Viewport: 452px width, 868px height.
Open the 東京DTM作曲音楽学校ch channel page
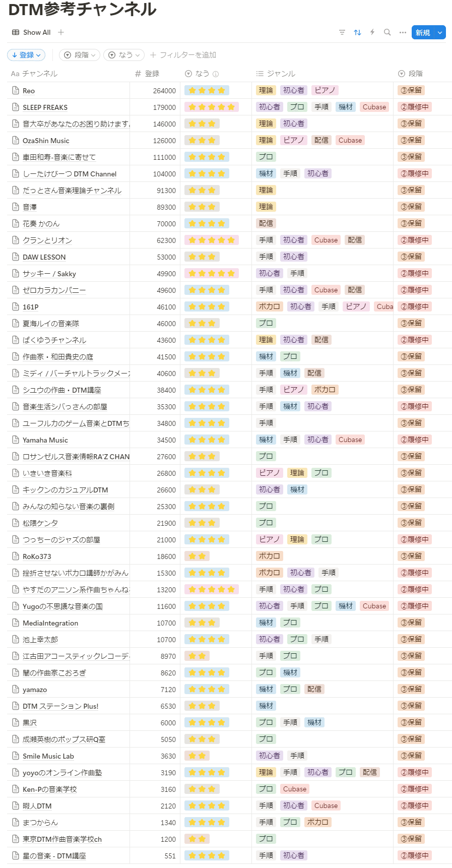click(62, 839)
